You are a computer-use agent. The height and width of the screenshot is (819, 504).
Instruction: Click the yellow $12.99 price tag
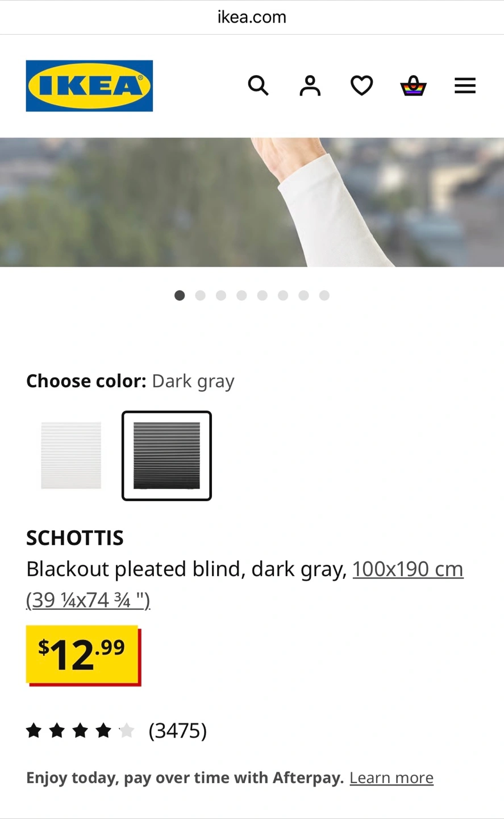[x=83, y=655]
